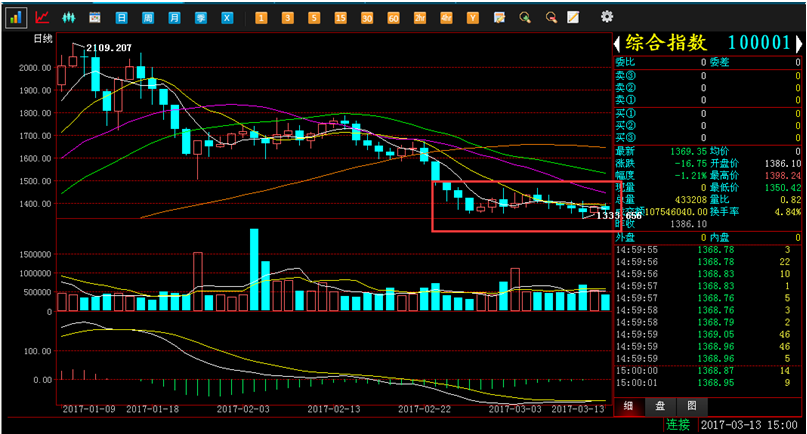Click the orange Y interval button
The width and height of the screenshot is (807, 434).
pyautogui.click(x=472, y=18)
